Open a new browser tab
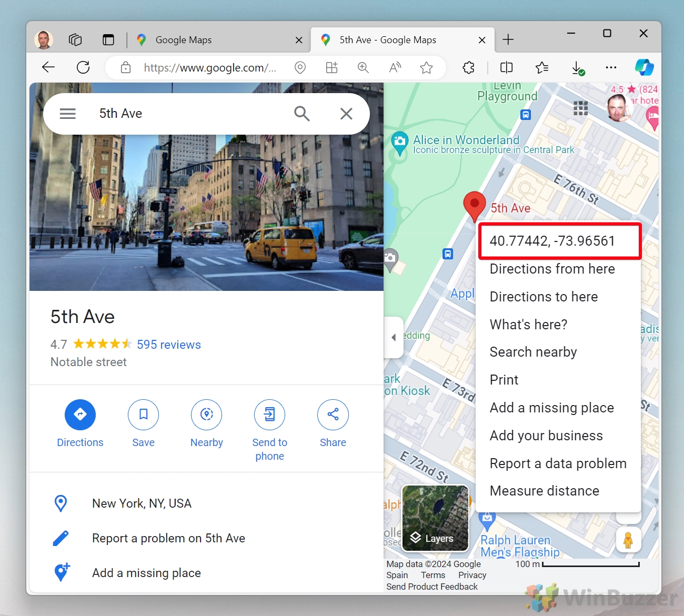Screen dimensions: 684x616 (508, 39)
